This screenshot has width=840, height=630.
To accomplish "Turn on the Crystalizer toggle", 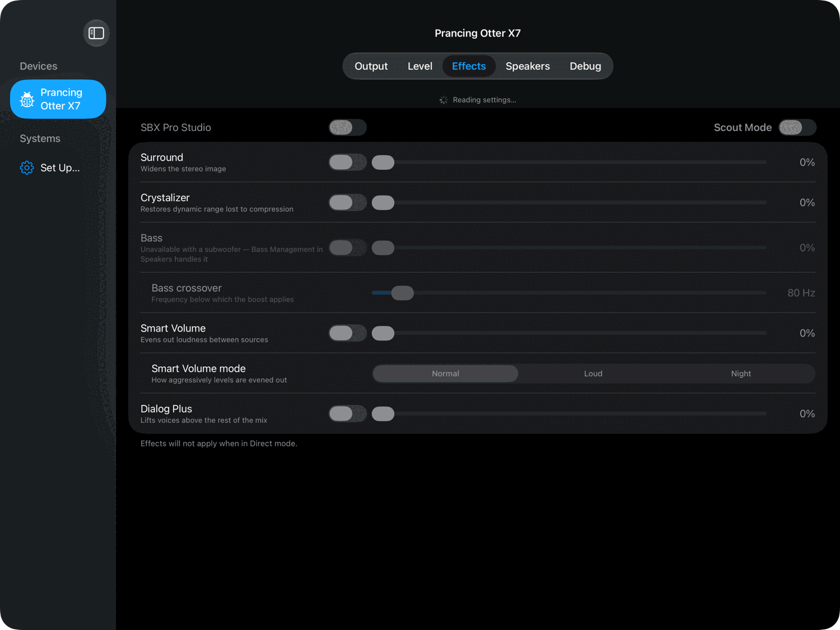I will pos(347,202).
